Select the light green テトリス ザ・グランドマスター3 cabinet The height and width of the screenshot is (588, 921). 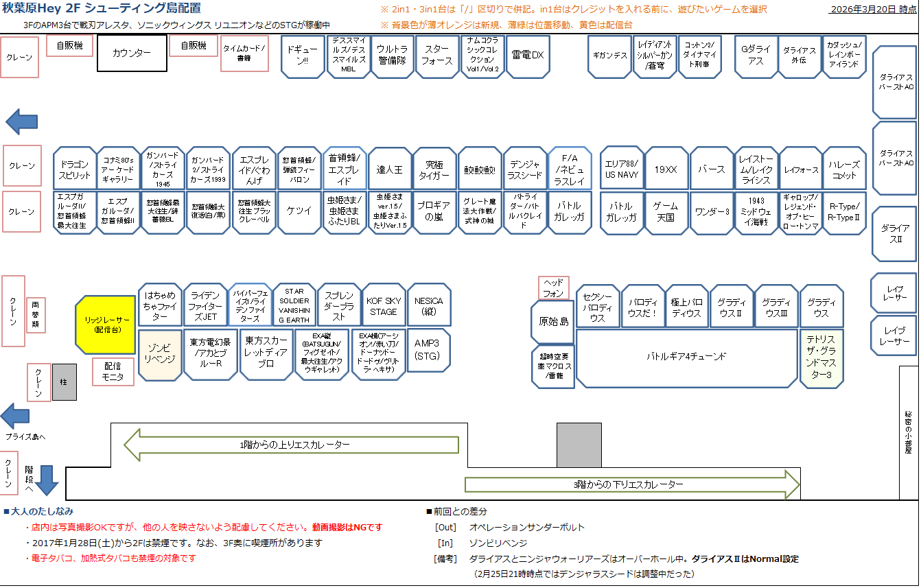point(821,359)
